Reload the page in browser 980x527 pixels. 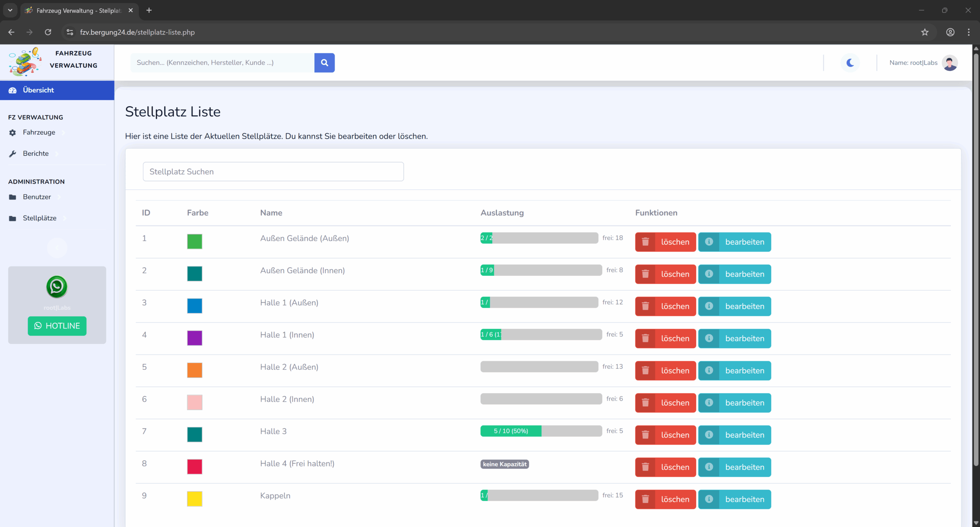48,32
